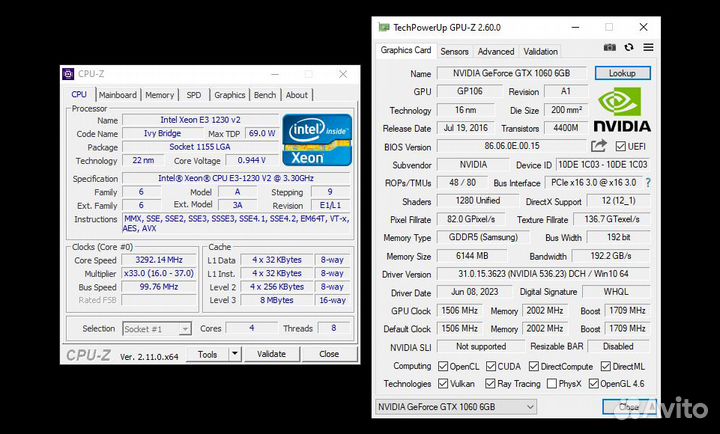Image resolution: width=720 pixels, height=434 pixels.
Task: Click the Driver Version field in GPU-Z
Action: 543,274
